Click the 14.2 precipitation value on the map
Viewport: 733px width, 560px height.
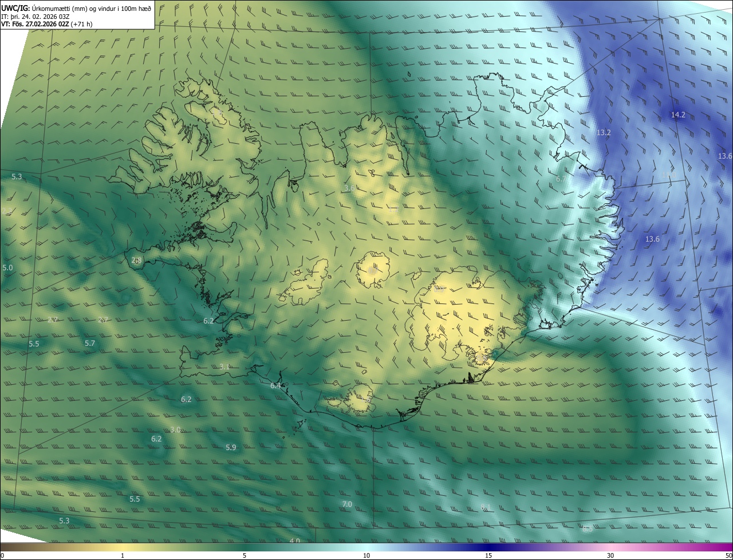[x=678, y=115]
